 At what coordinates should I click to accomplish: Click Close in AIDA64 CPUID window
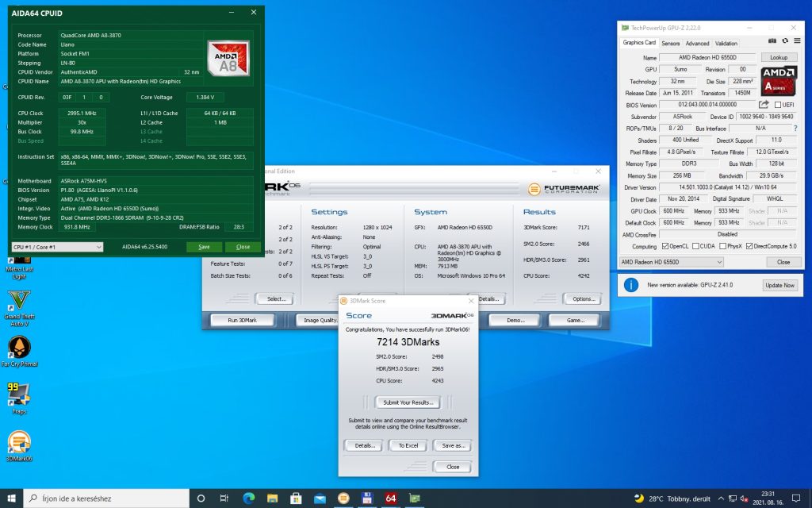click(x=243, y=247)
